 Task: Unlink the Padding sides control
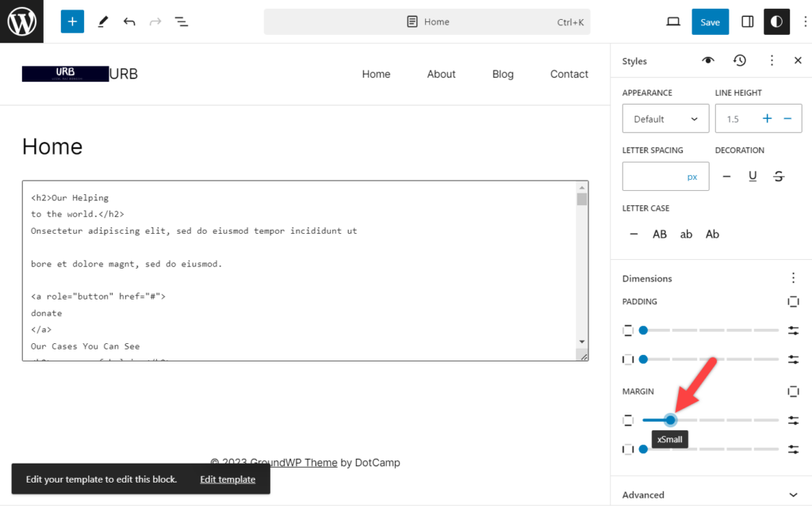[x=793, y=301]
